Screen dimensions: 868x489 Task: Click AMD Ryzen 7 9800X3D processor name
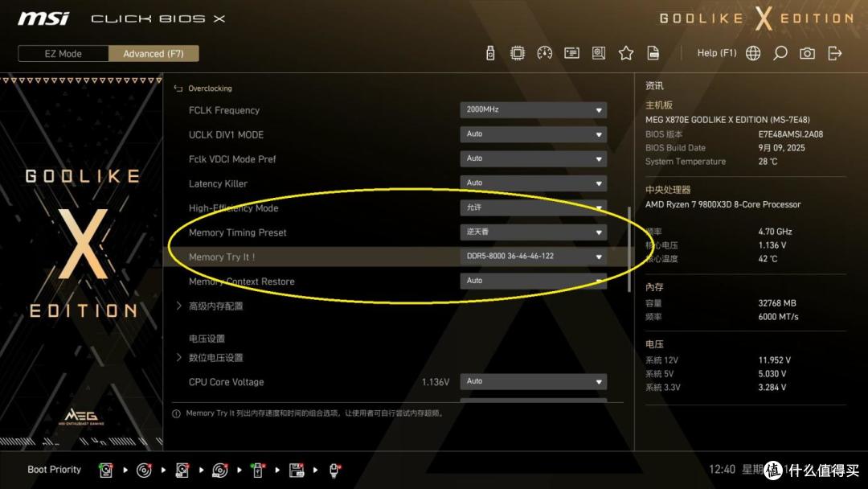coord(723,204)
